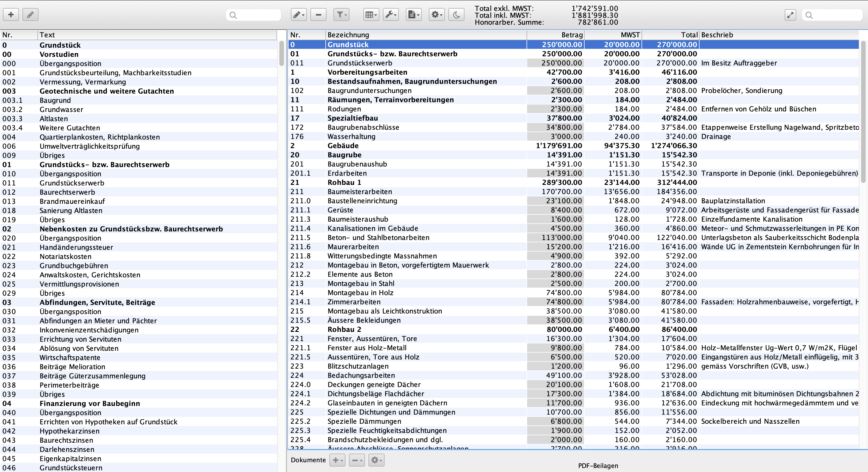Open the pencil edit dropdown in main toolbar
Image resolution: width=868 pixels, height=472 pixels.
299,14
